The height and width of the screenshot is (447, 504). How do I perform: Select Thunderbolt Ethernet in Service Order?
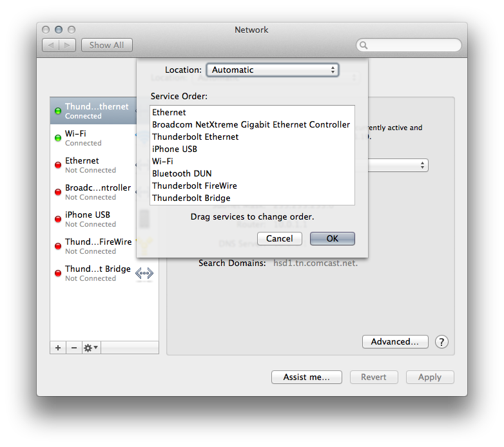coord(252,137)
